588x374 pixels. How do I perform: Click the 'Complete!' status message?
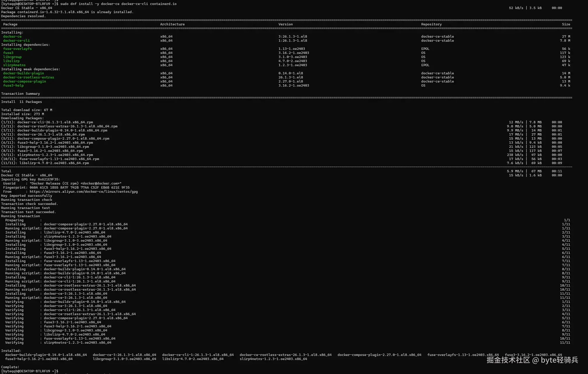(x=10, y=367)
